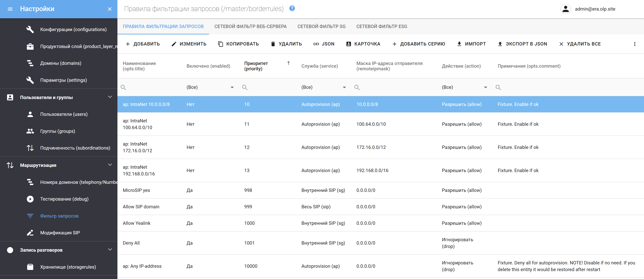The width and height of the screenshot is (644, 279).
Task: Open the three-dot more options menu
Action: tap(634, 44)
